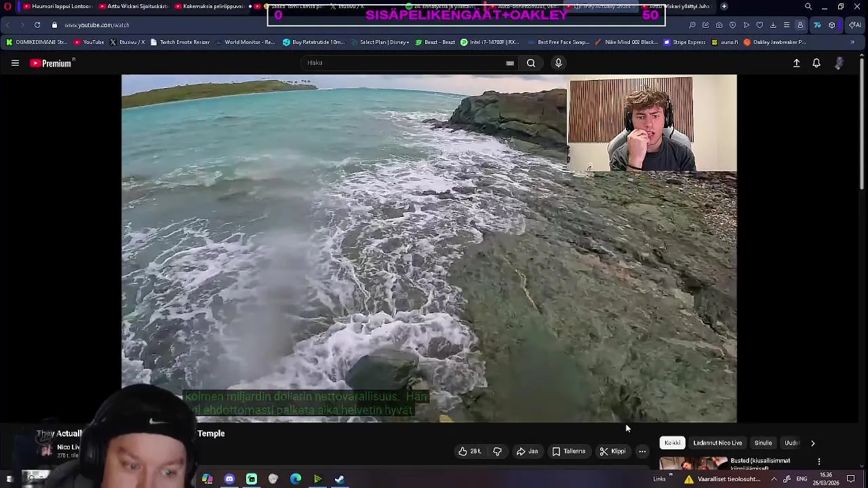The image size is (868, 488).
Task: Open the YouTube bookmark
Action: point(89,42)
